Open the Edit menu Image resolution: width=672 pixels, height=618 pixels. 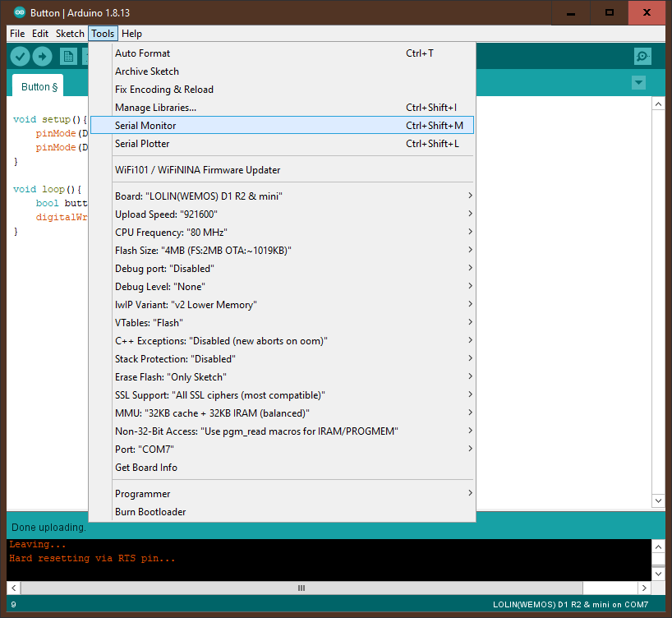click(40, 34)
